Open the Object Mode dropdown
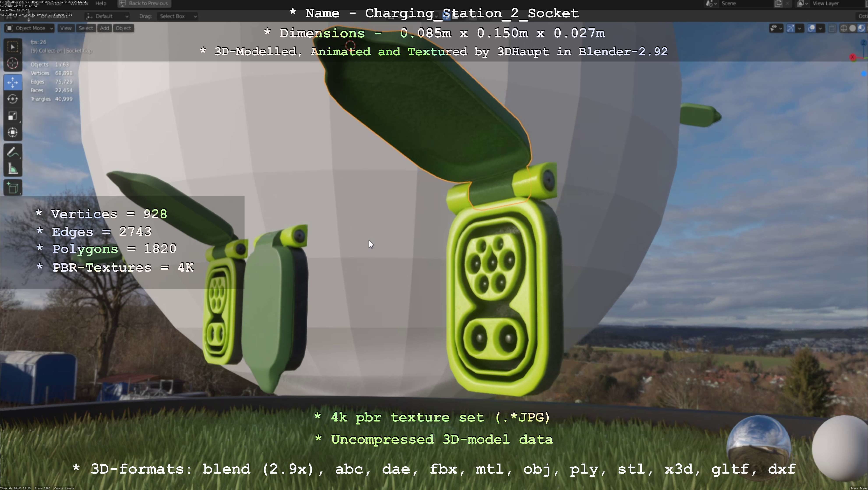The image size is (868, 490). click(x=30, y=28)
